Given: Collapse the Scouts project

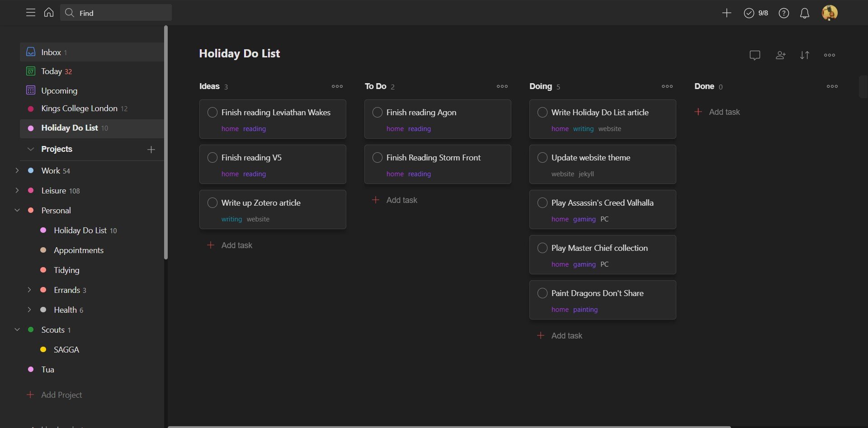Looking at the screenshot, I should pyautogui.click(x=17, y=329).
